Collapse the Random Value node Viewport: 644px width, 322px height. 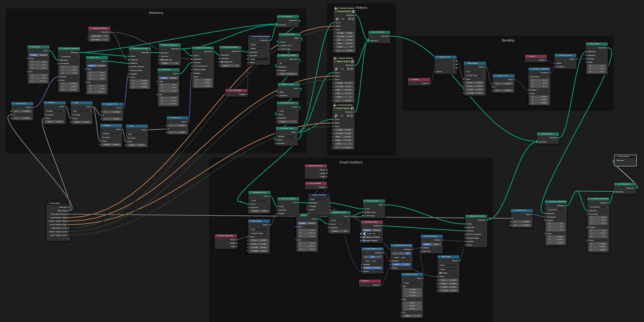404,274
